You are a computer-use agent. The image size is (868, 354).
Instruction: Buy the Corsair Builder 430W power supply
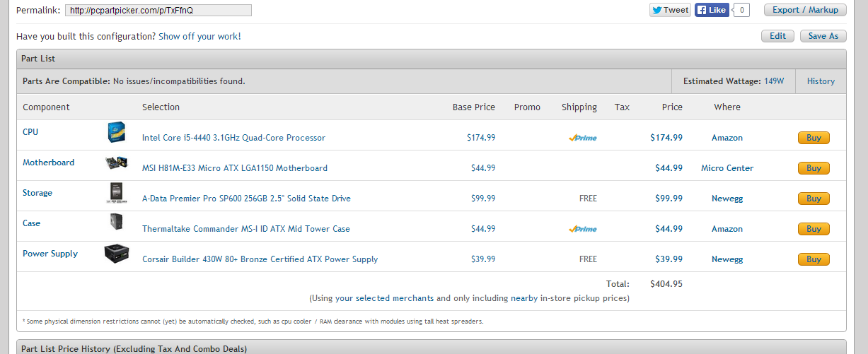click(814, 259)
